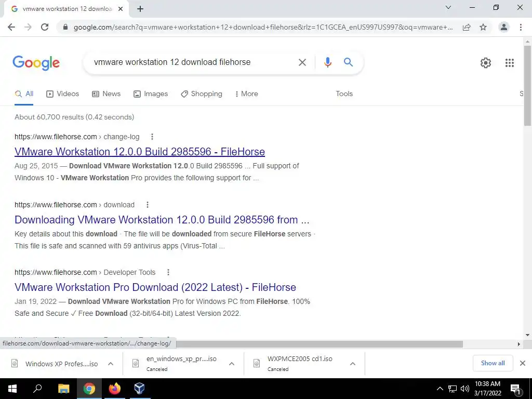Switch to the Videos tab
This screenshot has width=532, height=399.
(62, 94)
